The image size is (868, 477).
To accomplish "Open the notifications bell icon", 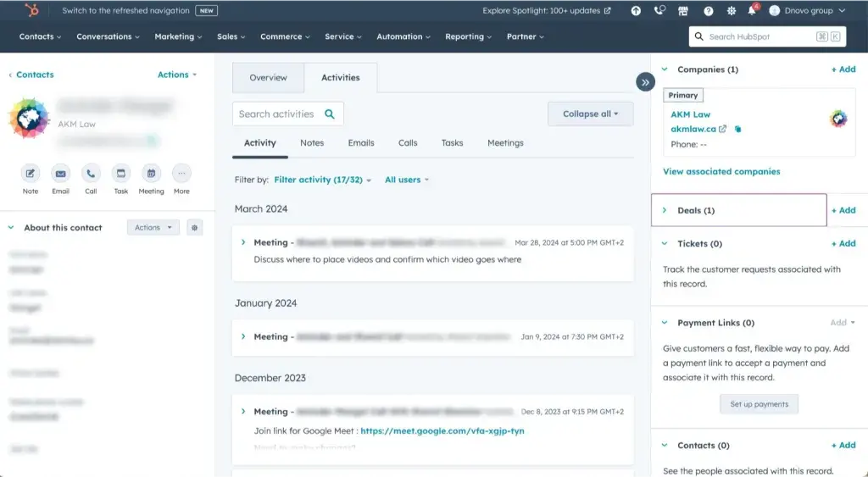I will (x=751, y=11).
